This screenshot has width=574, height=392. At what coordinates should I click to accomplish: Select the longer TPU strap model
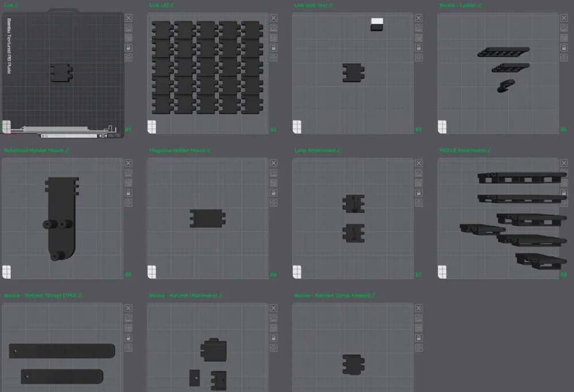[62, 351]
